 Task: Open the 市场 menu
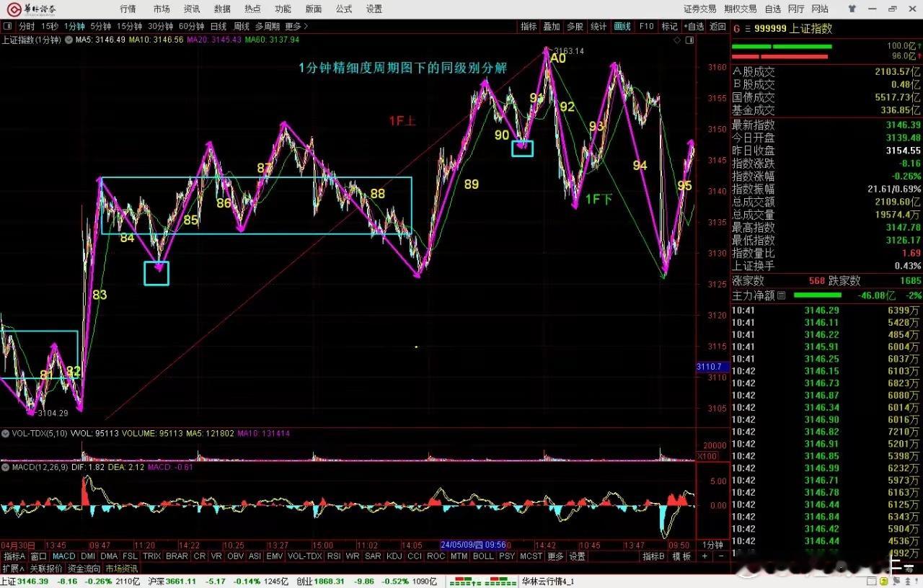point(162,9)
